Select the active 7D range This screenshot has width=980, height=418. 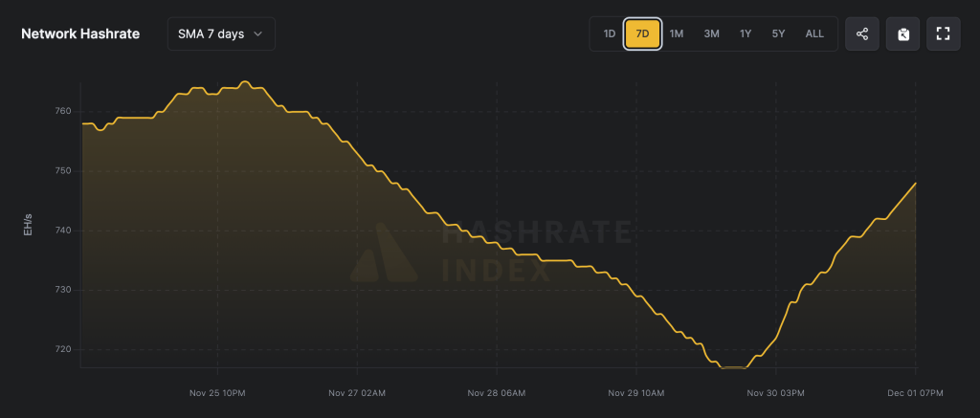pyautogui.click(x=642, y=33)
